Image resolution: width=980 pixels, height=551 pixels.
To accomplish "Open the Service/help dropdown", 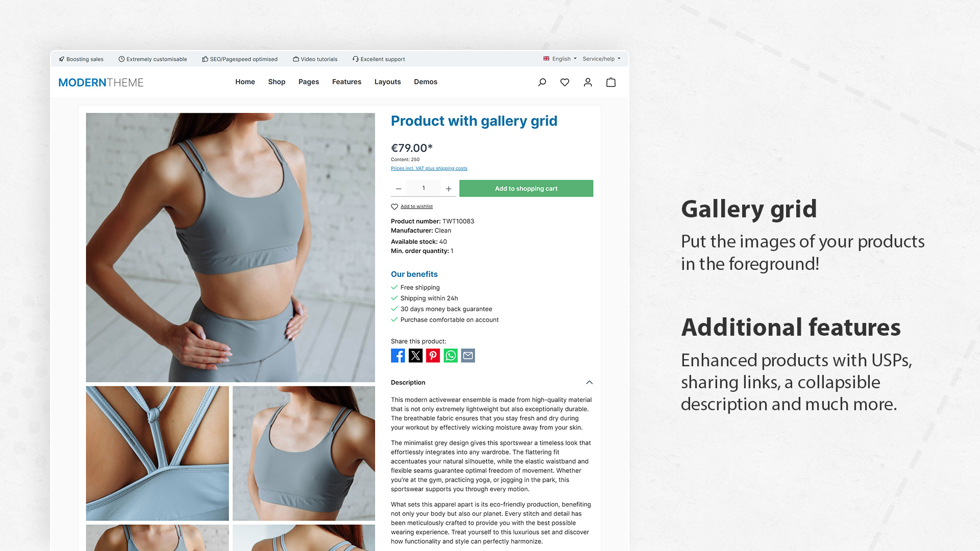I will pyautogui.click(x=602, y=59).
